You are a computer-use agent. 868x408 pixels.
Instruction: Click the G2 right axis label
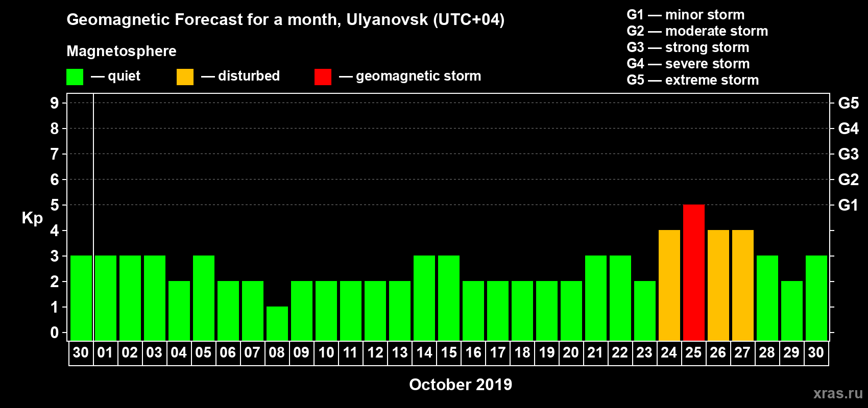click(849, 180)
